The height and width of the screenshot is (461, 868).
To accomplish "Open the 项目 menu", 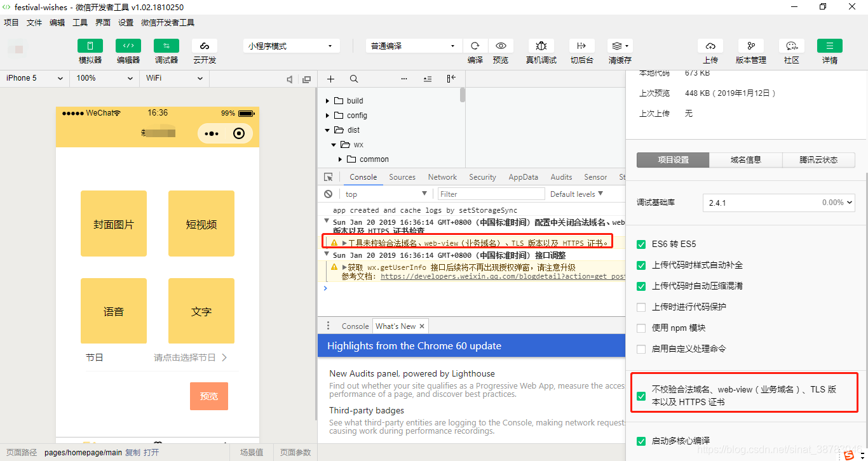I will [11, 22].
